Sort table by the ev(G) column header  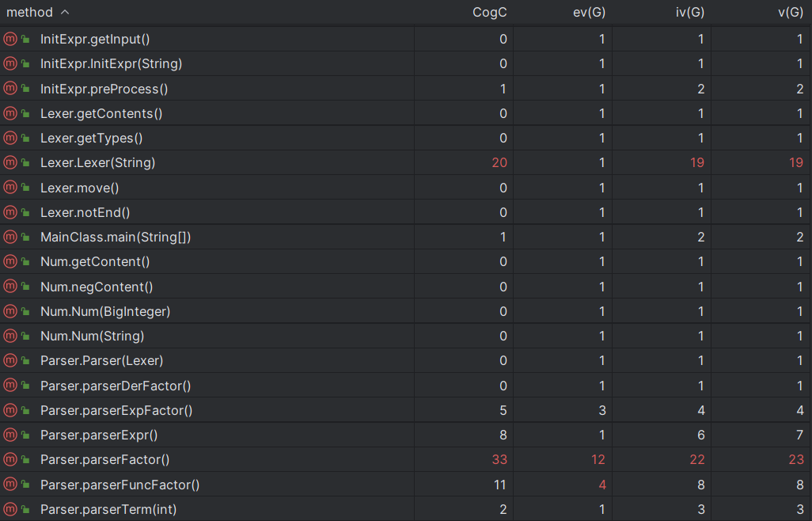pyautogui.click(x=589, y=13)
